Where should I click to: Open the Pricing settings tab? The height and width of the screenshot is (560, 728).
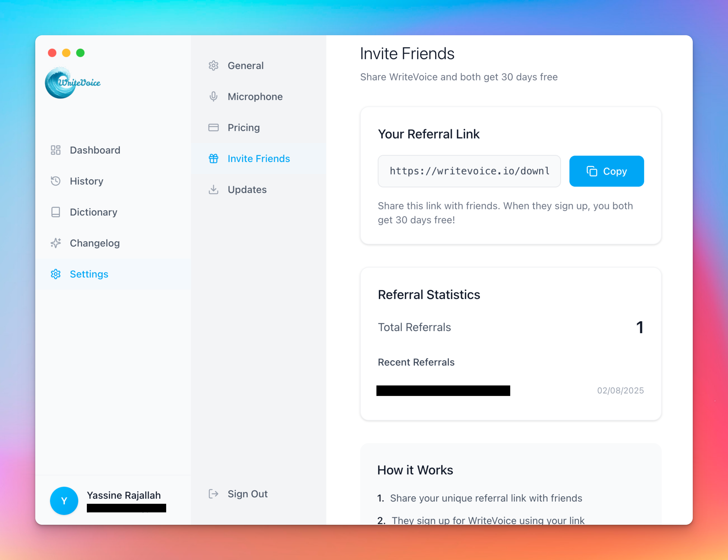point(259,128)
